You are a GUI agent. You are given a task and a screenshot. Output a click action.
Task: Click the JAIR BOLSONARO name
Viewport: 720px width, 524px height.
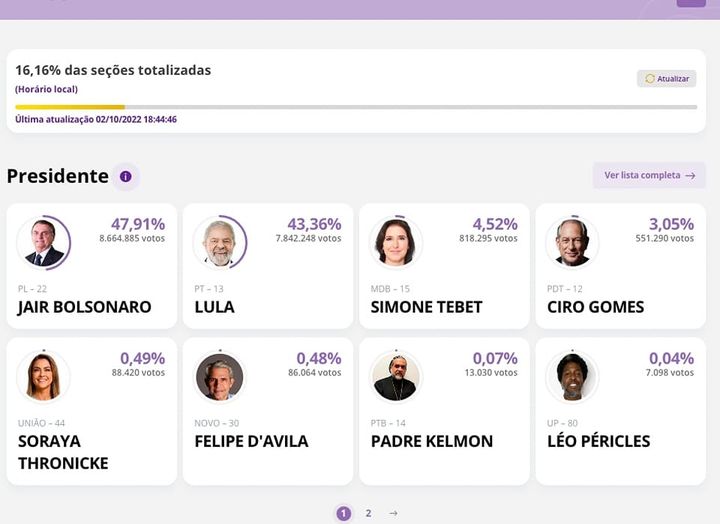tap(85, 307)
